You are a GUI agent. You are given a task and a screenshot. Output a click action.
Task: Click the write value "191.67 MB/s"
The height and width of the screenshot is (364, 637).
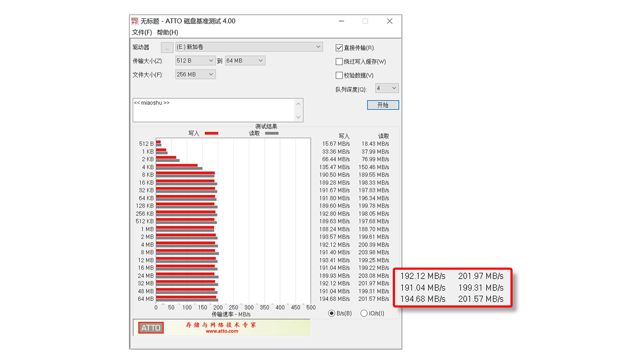point(335,190)
